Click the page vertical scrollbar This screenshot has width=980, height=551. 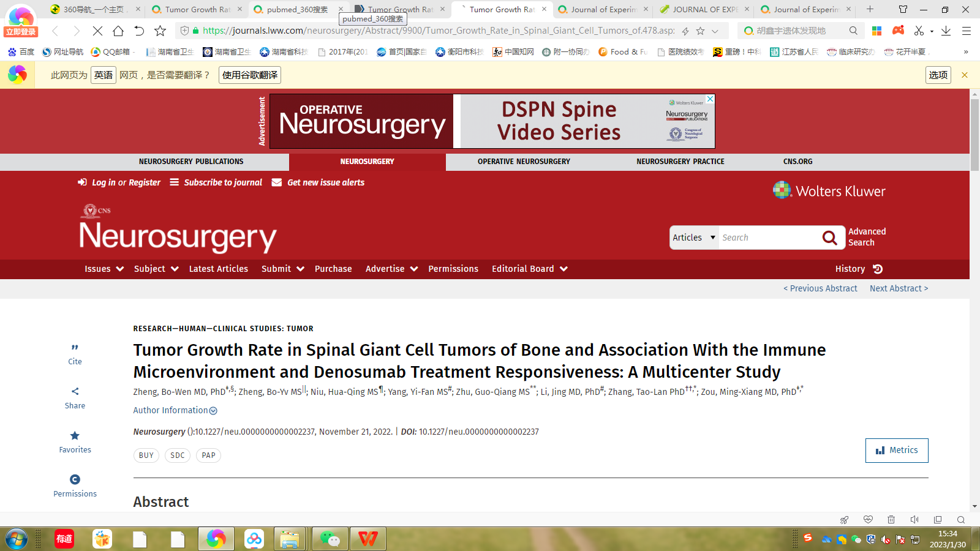[974, 135]
